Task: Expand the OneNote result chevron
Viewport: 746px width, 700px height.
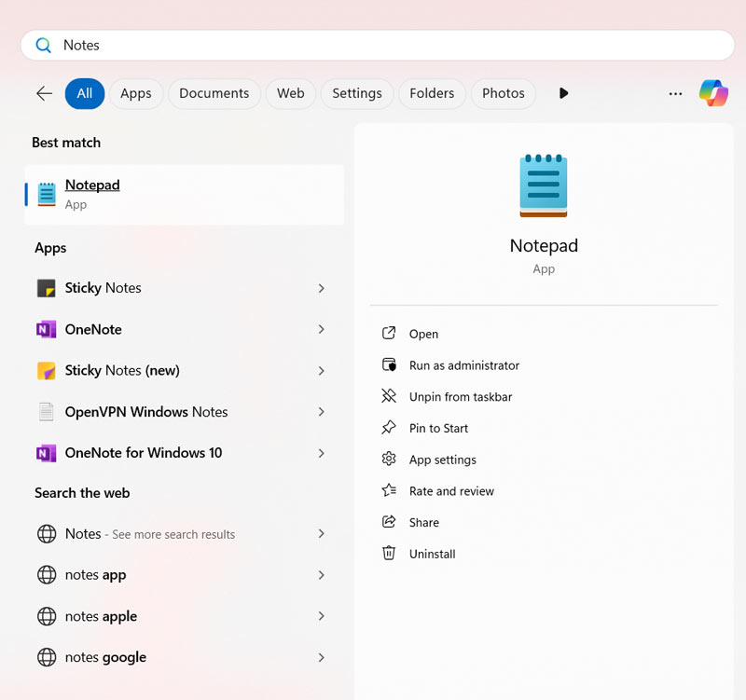Action: pyautogui.click(x=321, y=329)
